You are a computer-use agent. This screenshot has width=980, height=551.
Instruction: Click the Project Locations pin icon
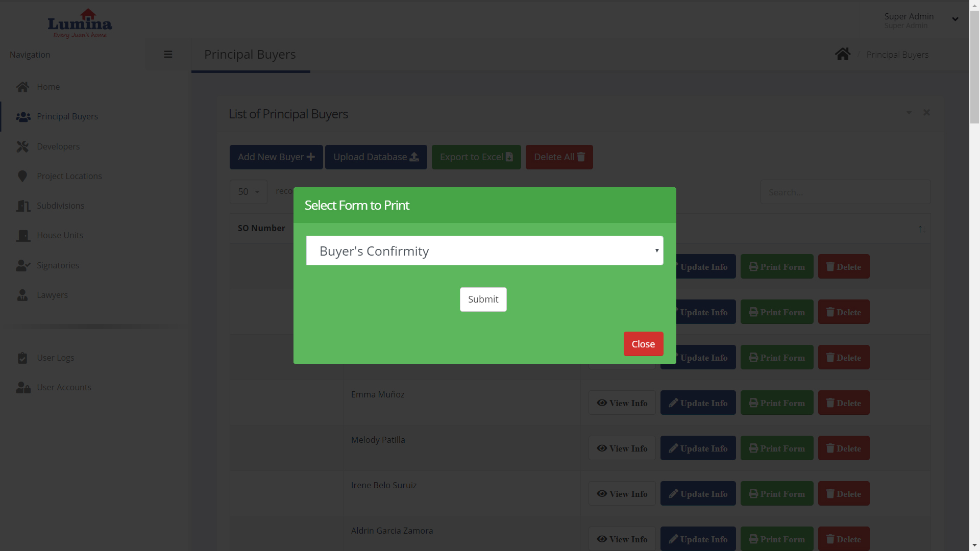(x=22, y=176)
